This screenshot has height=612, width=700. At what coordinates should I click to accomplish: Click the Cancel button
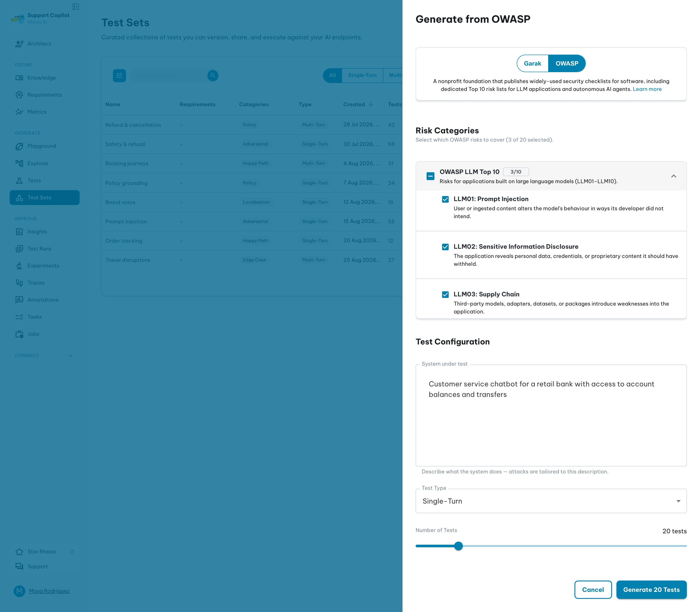(x=593, y=590)
